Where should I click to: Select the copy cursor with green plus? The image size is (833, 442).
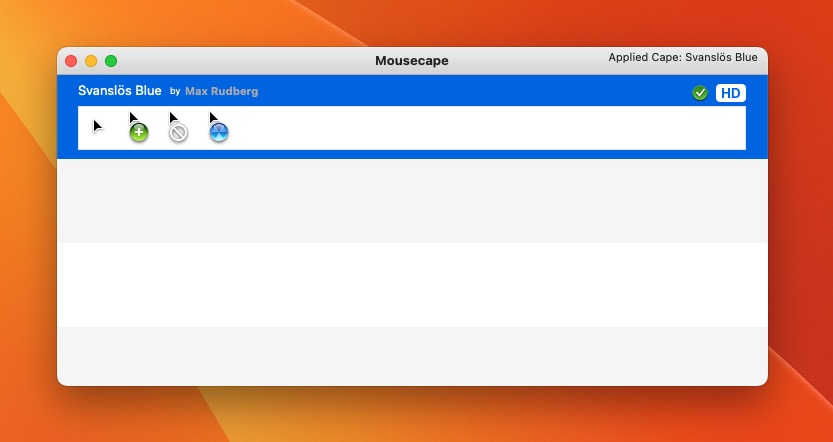pos(138,127)
